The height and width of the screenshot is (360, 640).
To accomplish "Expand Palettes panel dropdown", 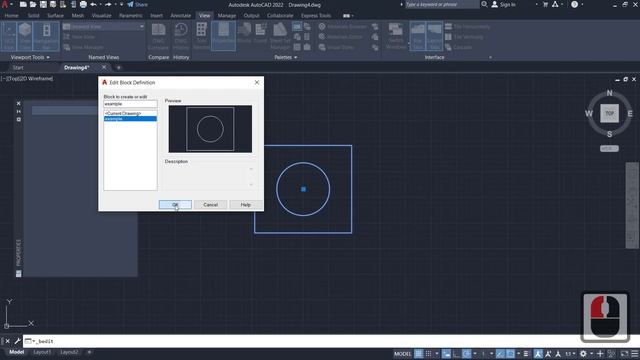I will pos(286,58).
